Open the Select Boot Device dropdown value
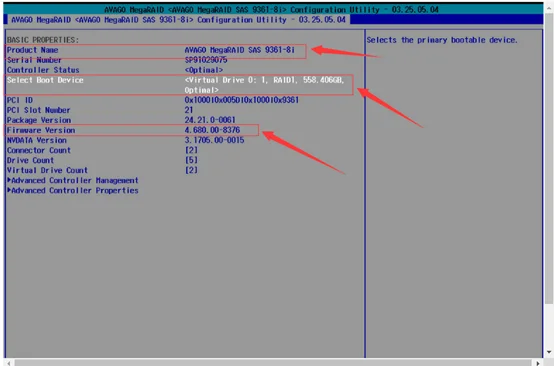This screenshot has height=366, width=554. coord(264,85)
